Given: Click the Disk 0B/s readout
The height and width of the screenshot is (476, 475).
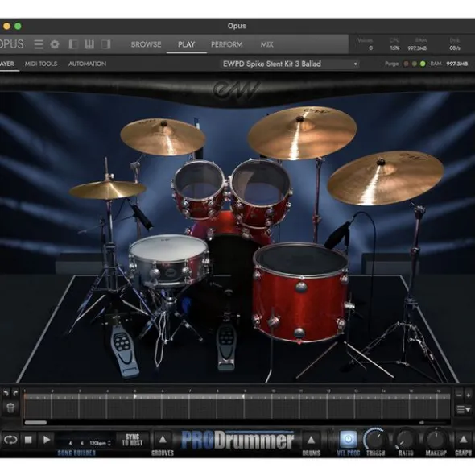Looking at the screenshot, I should [455, 44].
